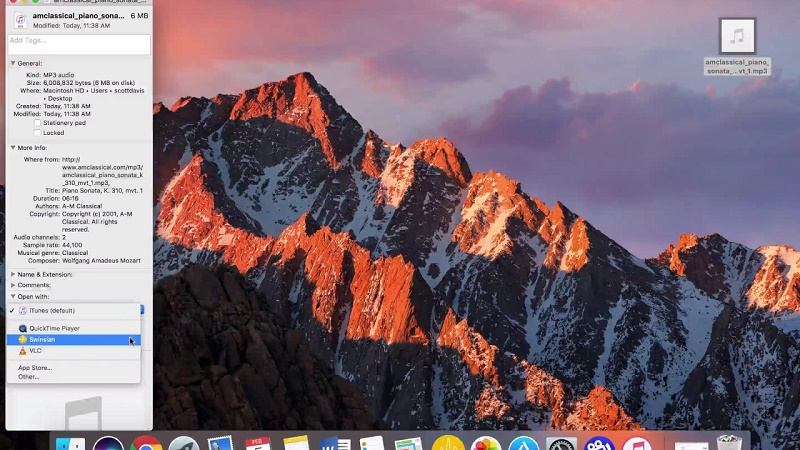Open Mail stamp icon in Dock

coord(220,443)
